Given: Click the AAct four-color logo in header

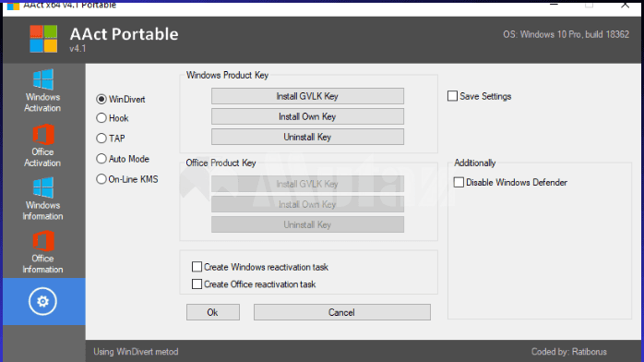Looking at the screenshot, I should click(43, 39).
